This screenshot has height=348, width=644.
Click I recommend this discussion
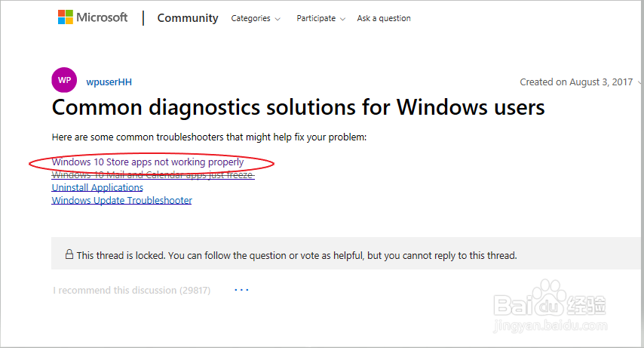click(x=131, y=290)
